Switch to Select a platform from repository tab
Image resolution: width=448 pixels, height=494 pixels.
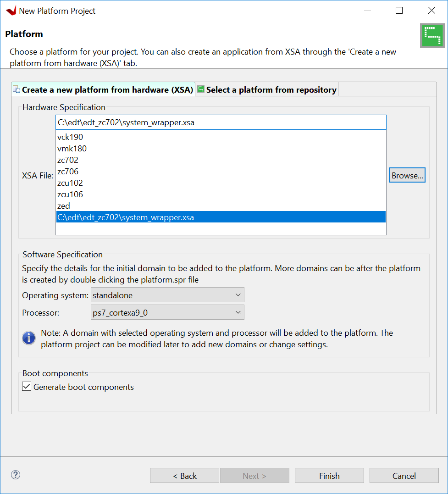pos(267,90)
